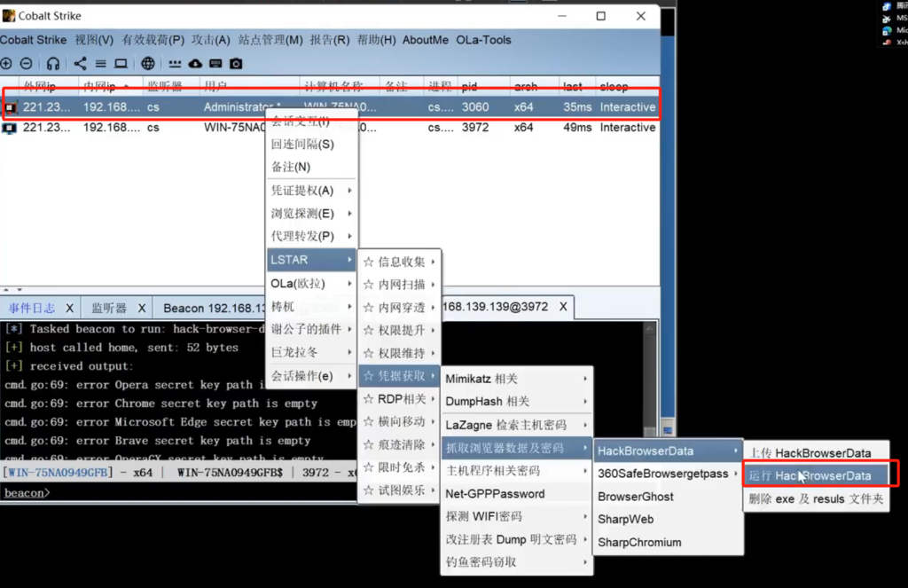Expand the 巨龙拉冬 submenu
The height and width of the screenshot is (588, 908).
click(x=311, y=352)
